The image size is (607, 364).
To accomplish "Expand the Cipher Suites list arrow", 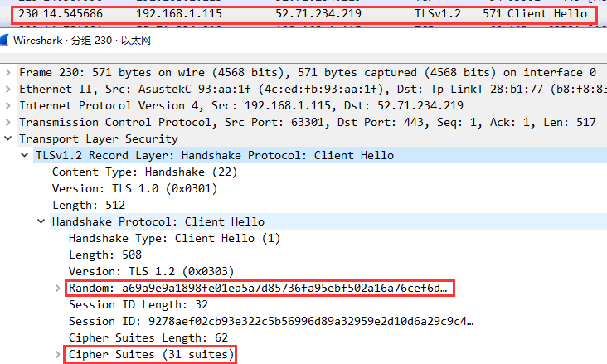I will pyautogui.click(x=58, y=354).
